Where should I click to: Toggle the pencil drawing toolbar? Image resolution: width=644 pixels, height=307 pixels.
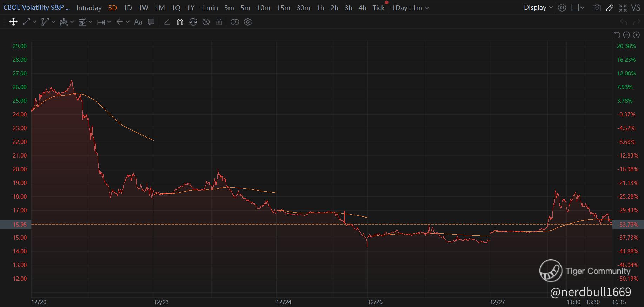click(610, 8)
